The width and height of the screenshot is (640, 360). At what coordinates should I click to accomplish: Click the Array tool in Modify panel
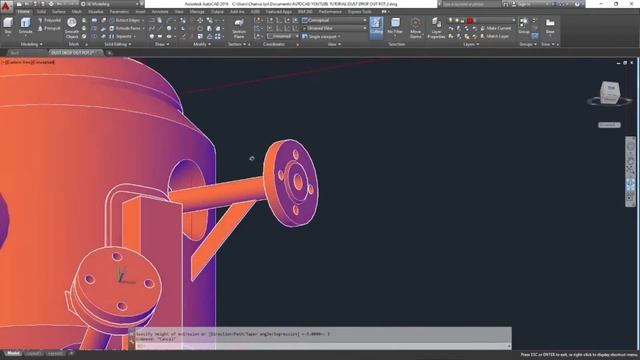click(218, 36)
